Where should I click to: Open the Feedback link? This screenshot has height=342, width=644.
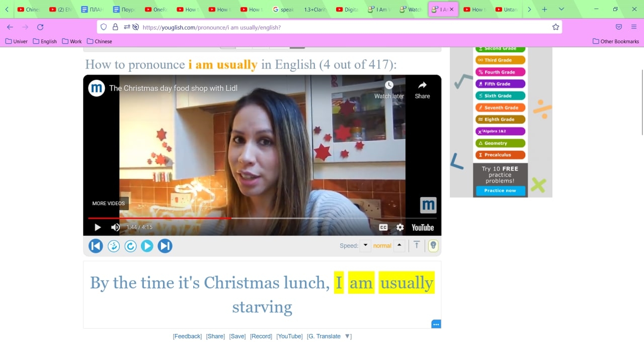[187, 336]
